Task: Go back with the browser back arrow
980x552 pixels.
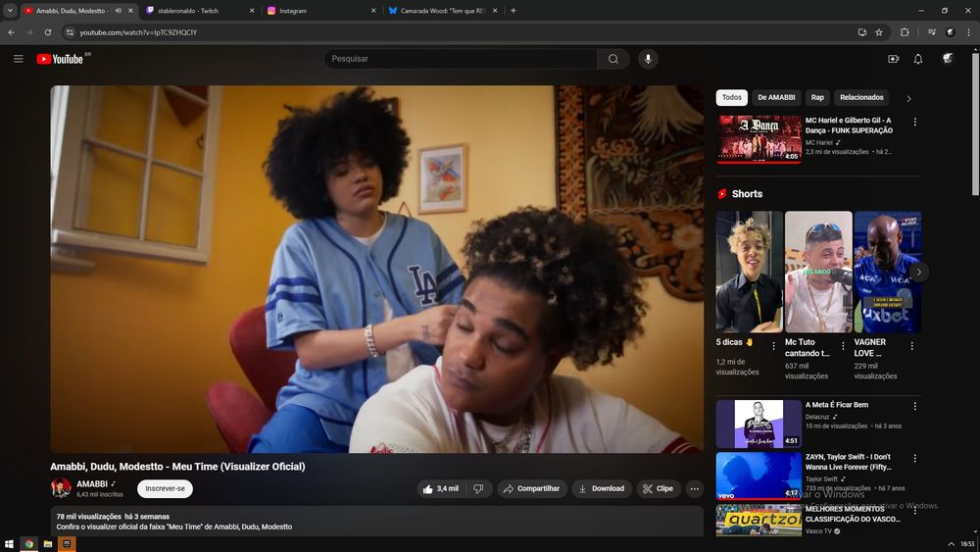Action: 11,32
